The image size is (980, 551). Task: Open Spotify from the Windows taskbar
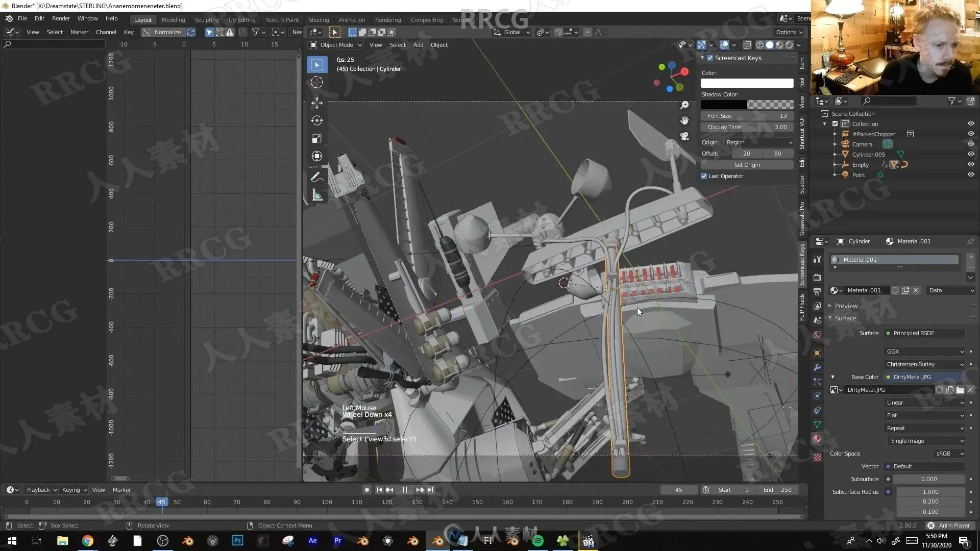537,541
